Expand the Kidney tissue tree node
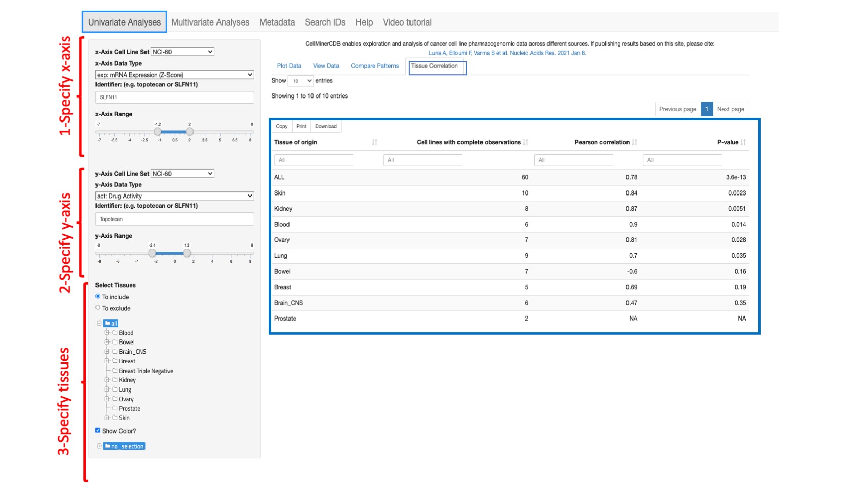868x488 pixels. point(106,380)
